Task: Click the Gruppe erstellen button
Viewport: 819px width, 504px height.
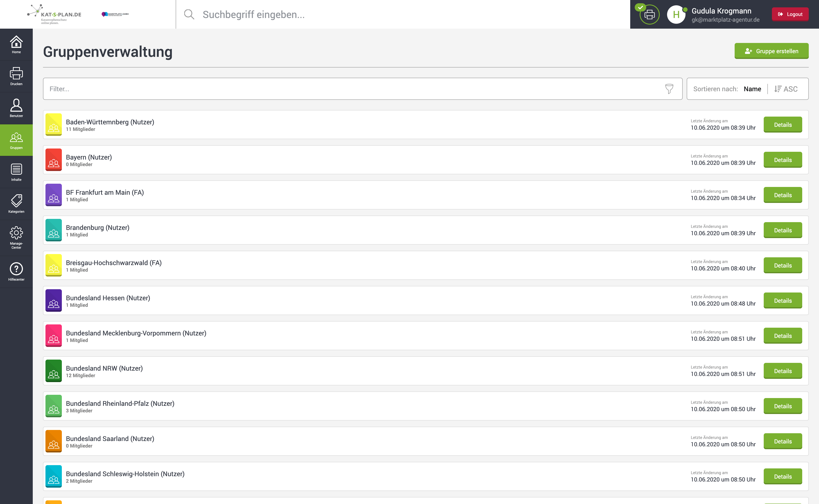Action: point(771,51)
